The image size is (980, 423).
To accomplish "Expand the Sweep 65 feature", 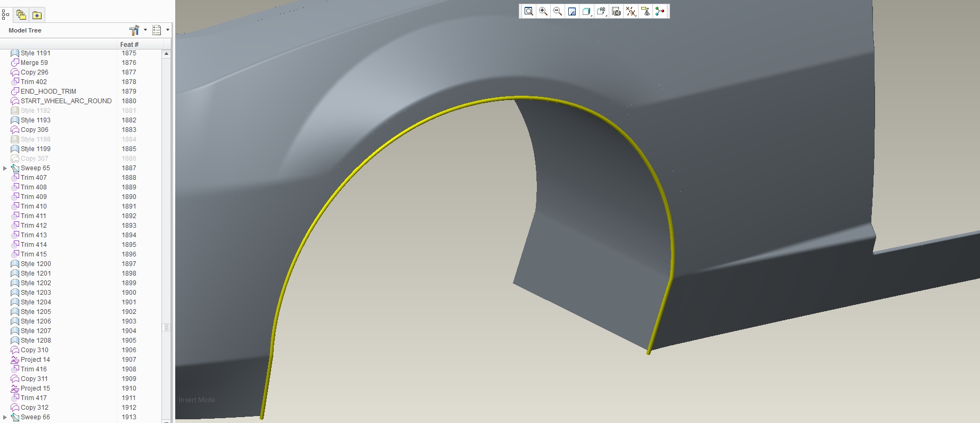I will coord(5,168).
